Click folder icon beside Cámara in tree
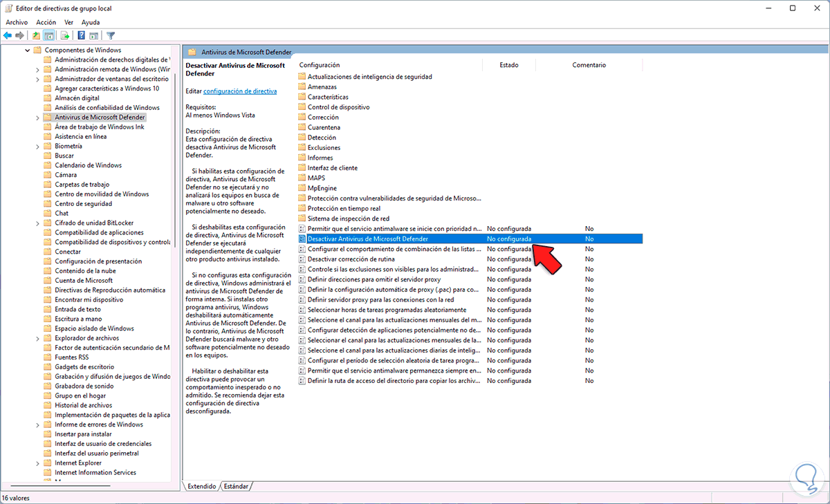The height and width of the screenshot is (504, 830). point(48,175)
